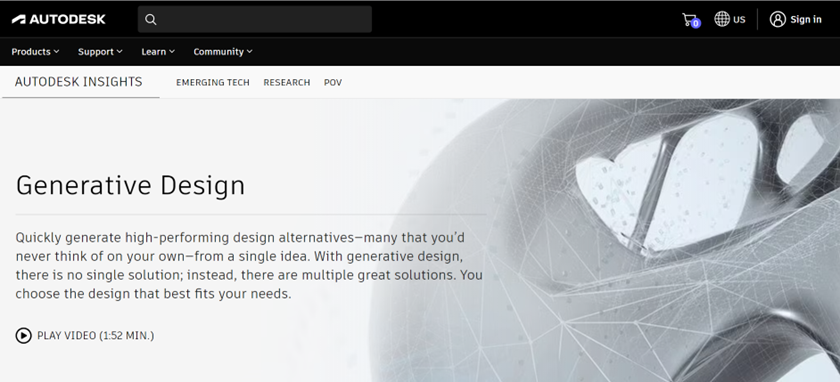Open the shopping cart
This screenshot has height=382, width=840.
691,20
